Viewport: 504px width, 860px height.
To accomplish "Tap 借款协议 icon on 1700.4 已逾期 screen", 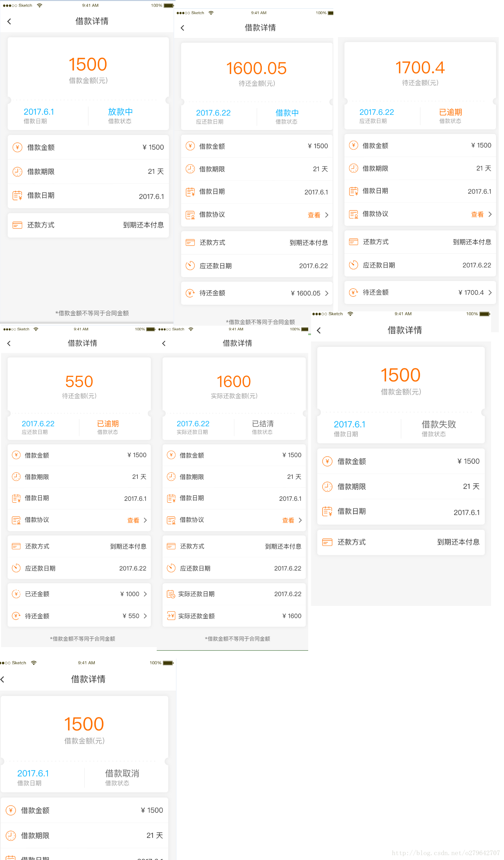I will click(x=354, y=214).
